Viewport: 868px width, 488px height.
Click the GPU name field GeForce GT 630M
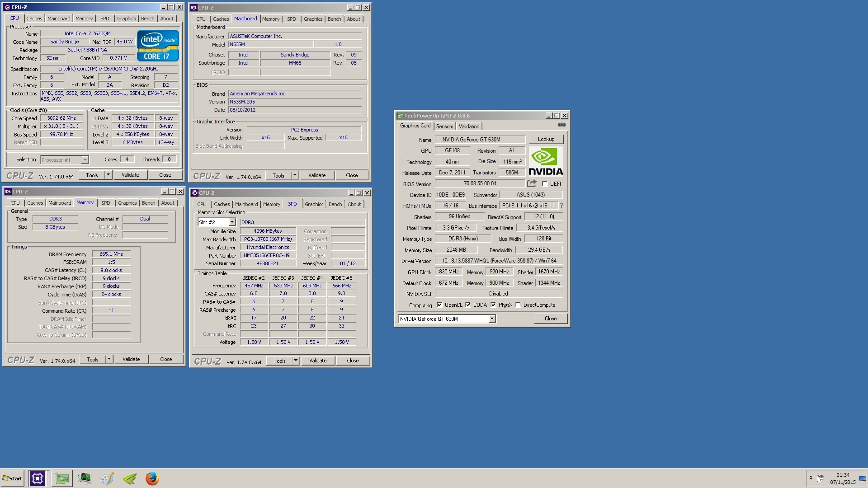[480, 140]
